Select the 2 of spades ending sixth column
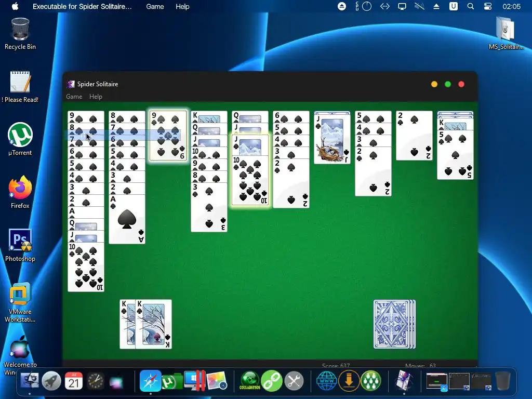Screen dimensions: 532x399 [x=291, y=183]
